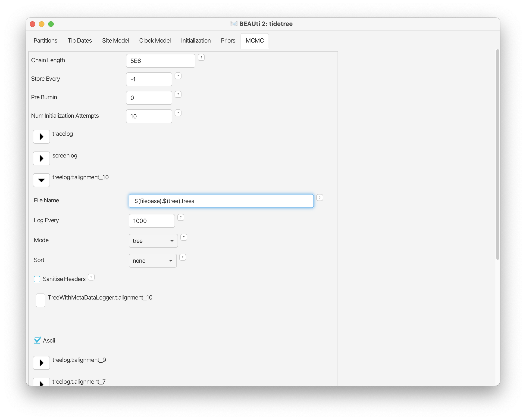
Task: Open the Sort dropdown set to none
Action: (x=153, y=261)
